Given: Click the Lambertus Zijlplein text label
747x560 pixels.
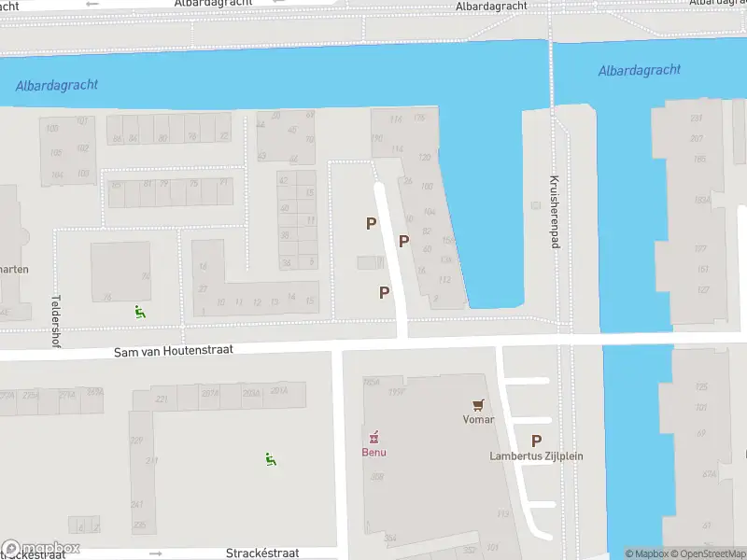Looking at the screenshot, I should pos(536,456).
